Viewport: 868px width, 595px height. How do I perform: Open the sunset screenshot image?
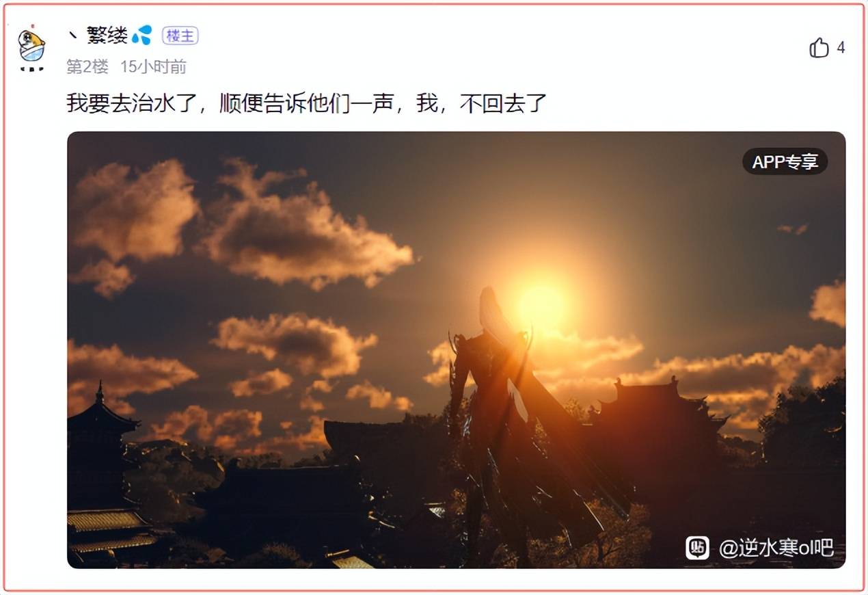(456, 349)
